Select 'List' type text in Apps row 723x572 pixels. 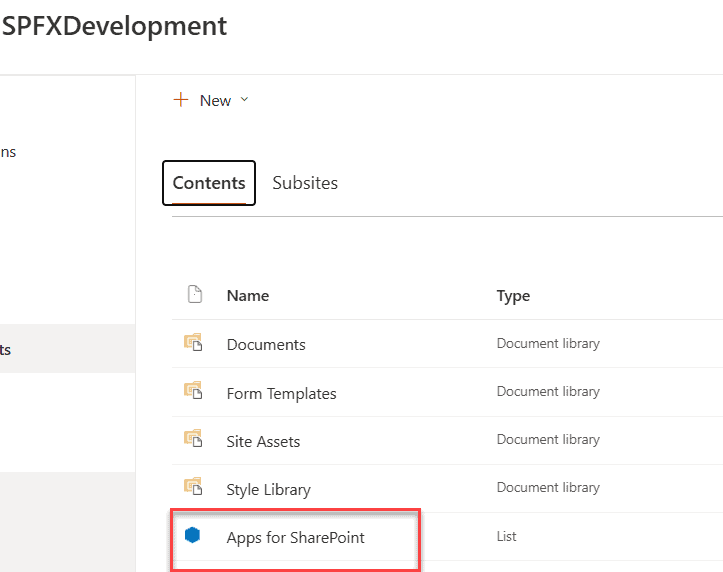tap(506, 537)
